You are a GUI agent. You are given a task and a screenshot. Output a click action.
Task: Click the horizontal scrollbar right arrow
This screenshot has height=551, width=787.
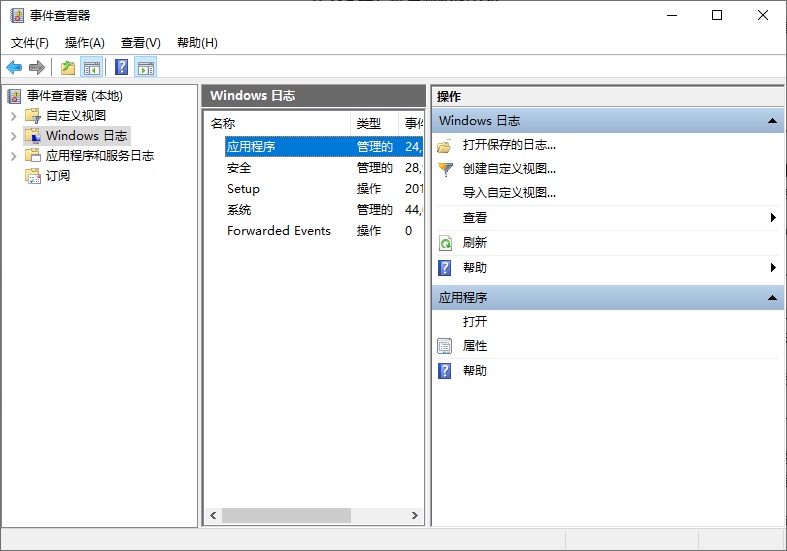tap(415, 515)
